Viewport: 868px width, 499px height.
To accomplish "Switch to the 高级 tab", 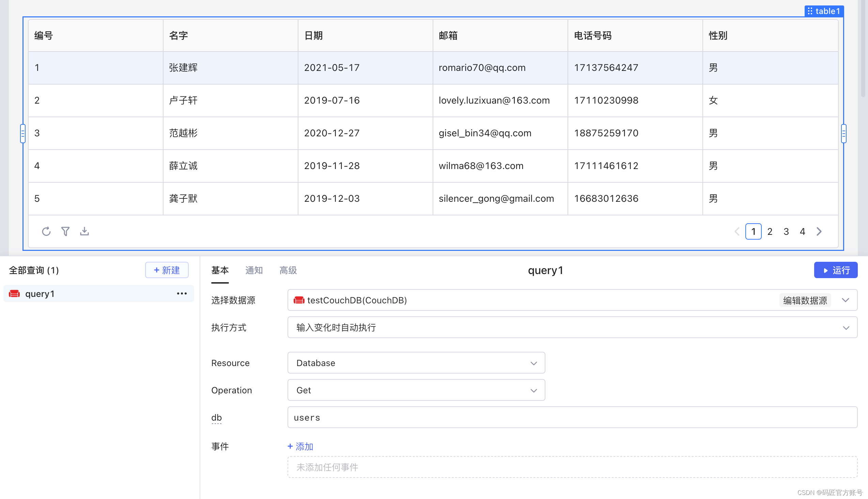I will pyautogui.click(x=288, y=270).
